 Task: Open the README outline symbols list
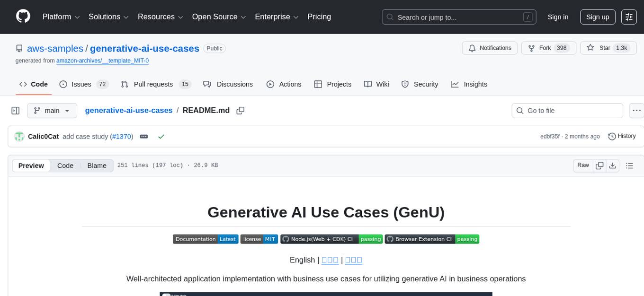[629, 165]
